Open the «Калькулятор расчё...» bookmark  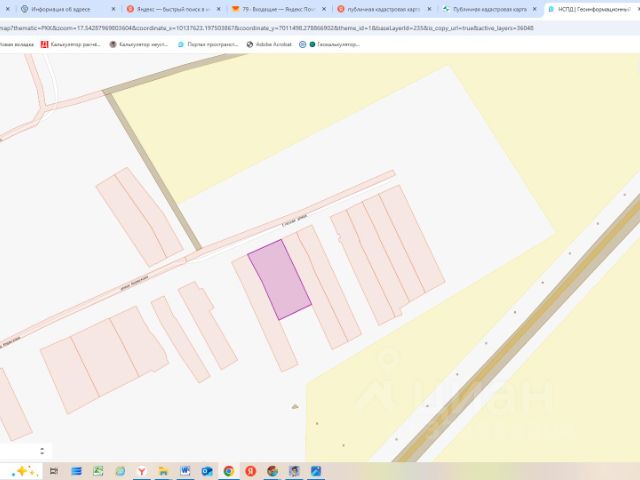click(71, 44)
